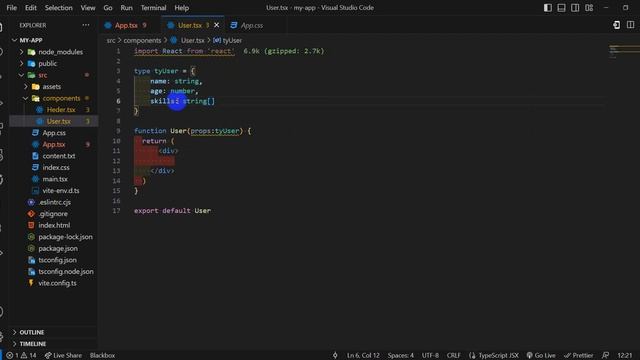Open the Edit menu
Viewport: 640px width, 360px height.
pyautogui.click(x=31, y=8)
